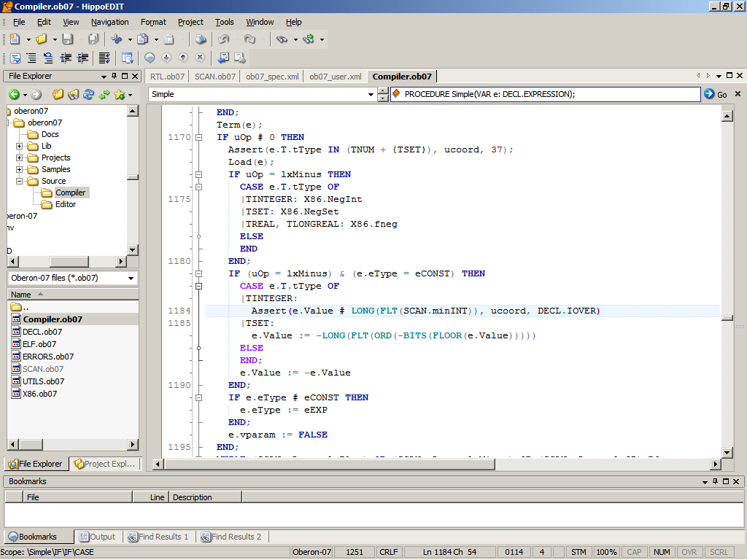
Task: Click the Go button
Action: pos(716,94)
